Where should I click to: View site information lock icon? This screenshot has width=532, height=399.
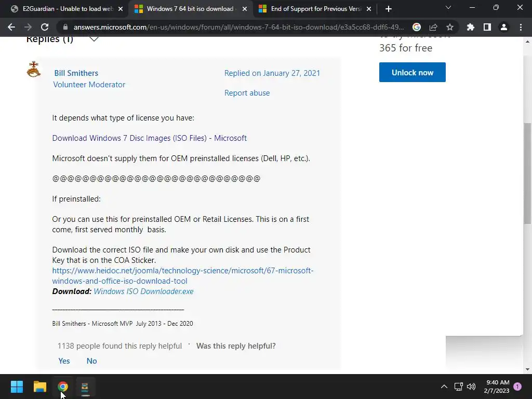coord(65,27)
